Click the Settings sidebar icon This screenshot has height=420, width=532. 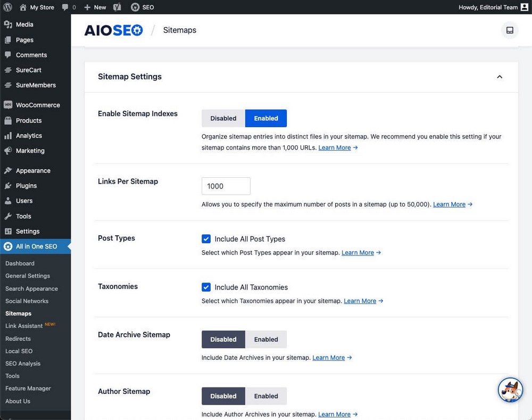[x=8, y=231]
